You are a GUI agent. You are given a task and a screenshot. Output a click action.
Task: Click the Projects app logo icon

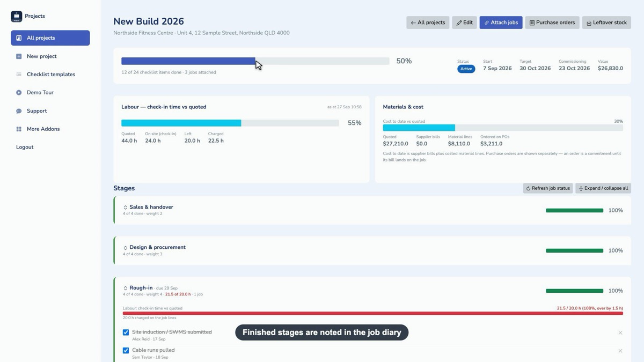(x=17, y=16)
